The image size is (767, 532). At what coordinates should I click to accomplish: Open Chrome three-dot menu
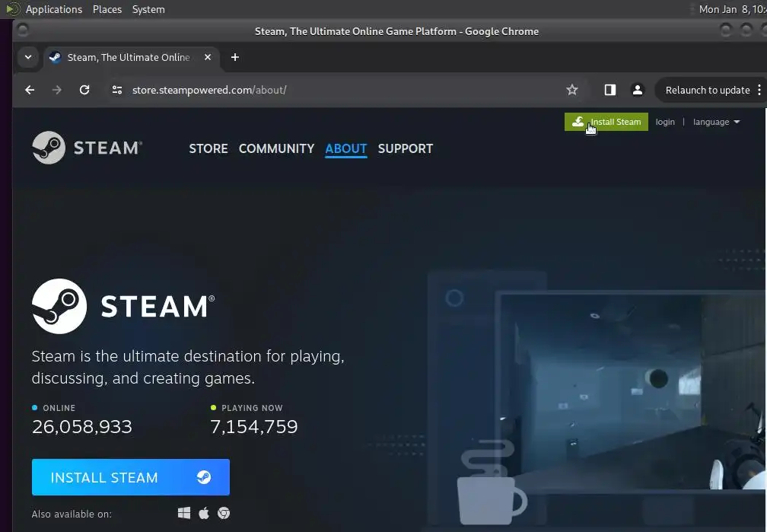coord(759,90)
